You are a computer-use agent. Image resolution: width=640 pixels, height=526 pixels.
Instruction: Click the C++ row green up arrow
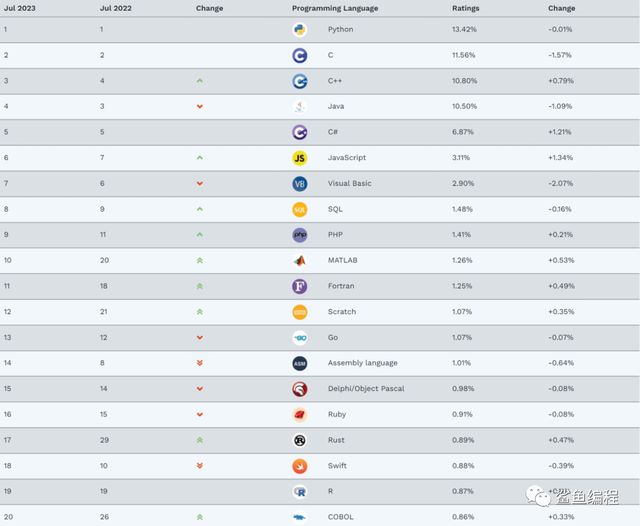tap(200, 81)
